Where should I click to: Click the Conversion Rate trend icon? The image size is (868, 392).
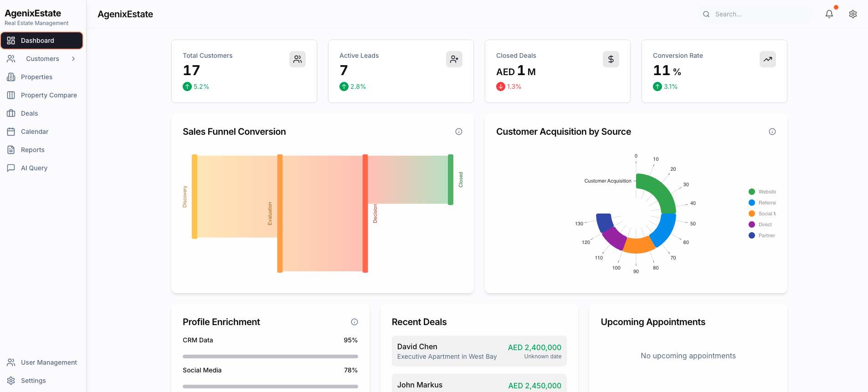pos(767,59)
